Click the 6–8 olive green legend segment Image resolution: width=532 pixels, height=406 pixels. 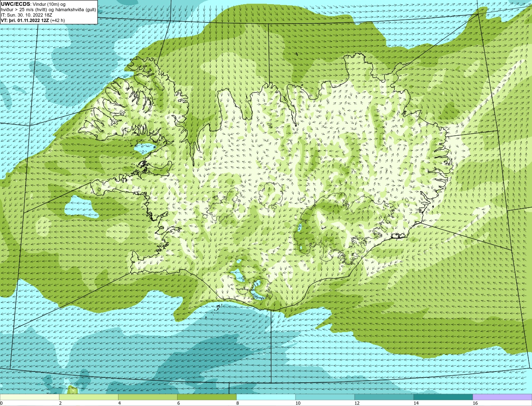point(207,397)
